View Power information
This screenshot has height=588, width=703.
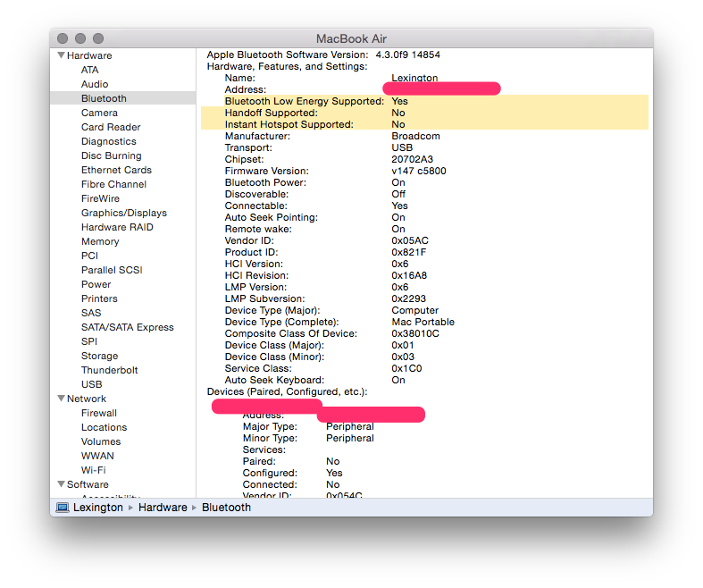click(96, 284)
